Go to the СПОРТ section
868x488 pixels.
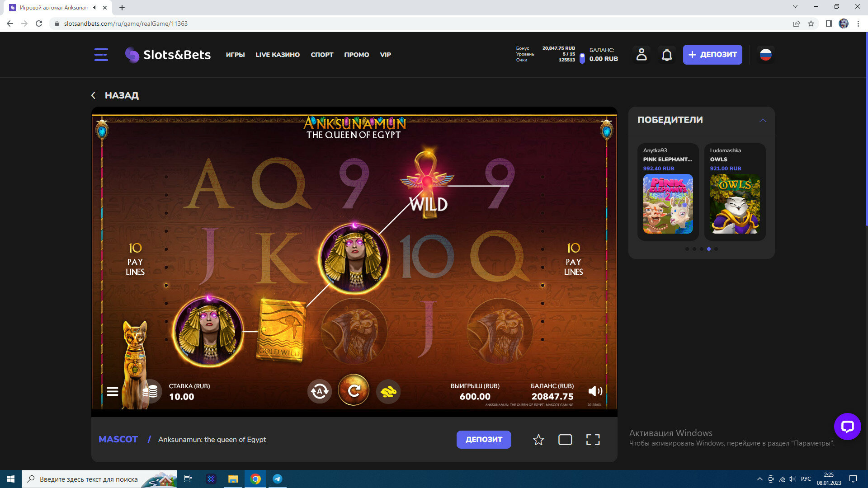322,55
